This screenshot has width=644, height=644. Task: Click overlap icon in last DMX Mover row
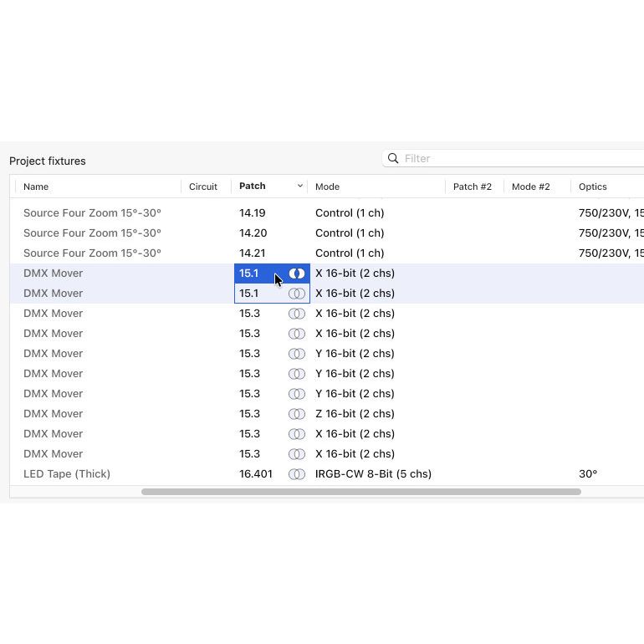coord(297,454)
